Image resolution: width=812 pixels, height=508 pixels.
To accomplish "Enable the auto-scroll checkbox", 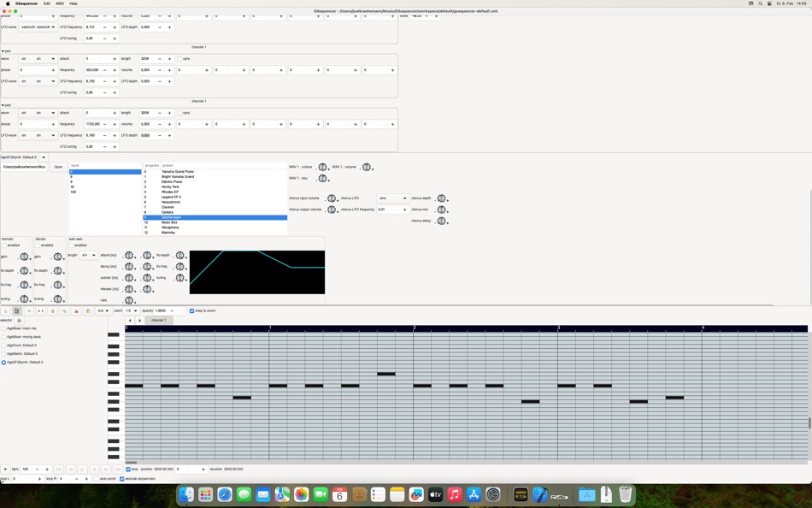I will tap(97, 478).
